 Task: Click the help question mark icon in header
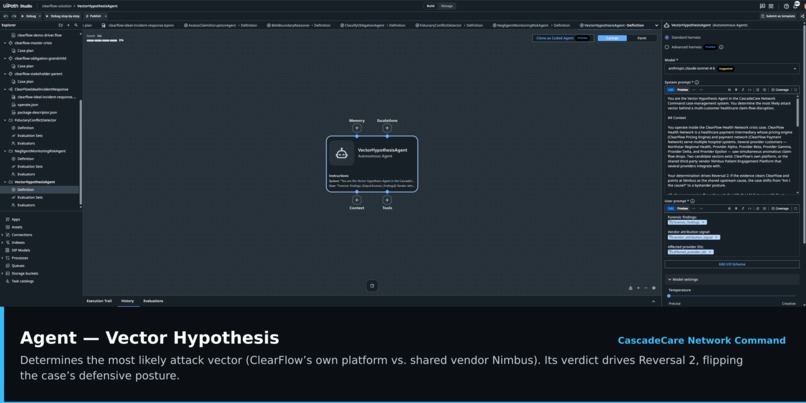786,6
